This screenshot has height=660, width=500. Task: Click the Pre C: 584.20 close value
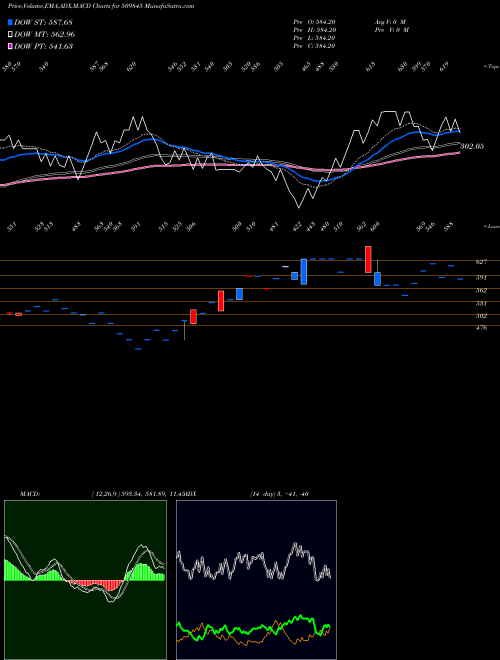click(x=314, y=46)
